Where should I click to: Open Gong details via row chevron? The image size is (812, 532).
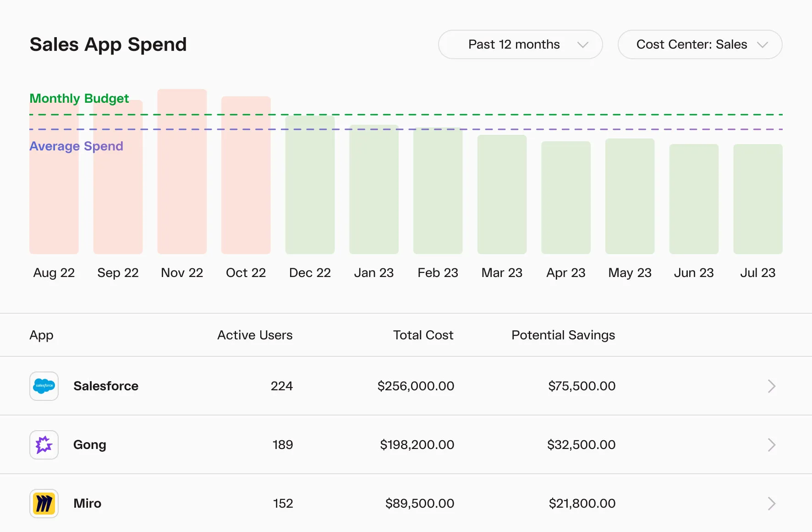click(771, 445)
